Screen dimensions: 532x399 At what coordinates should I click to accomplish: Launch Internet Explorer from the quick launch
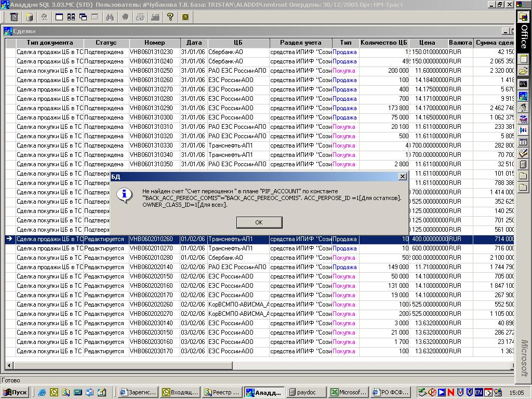[x=42, y=392]
